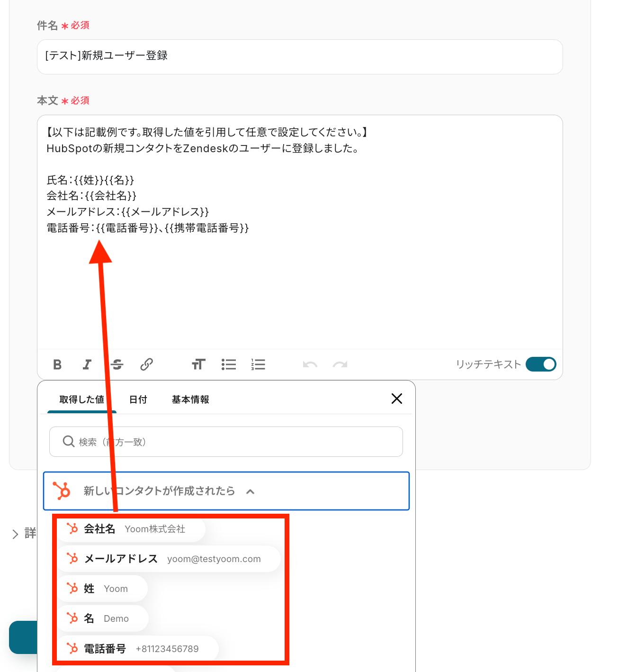Insert a hyperlink with the link icon
The image size is (627, 672).
click(x=146, y=364)
